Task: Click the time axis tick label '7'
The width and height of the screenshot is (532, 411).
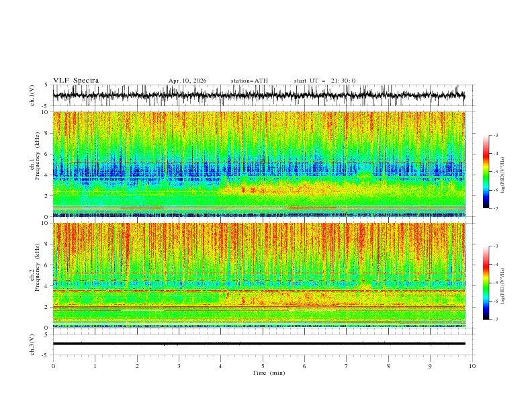Action: point(347,366)
